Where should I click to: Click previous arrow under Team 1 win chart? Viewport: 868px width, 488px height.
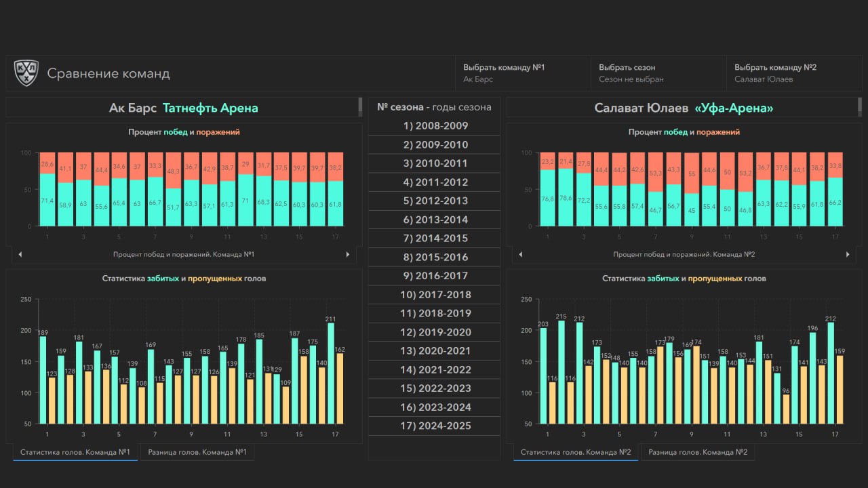20,254
